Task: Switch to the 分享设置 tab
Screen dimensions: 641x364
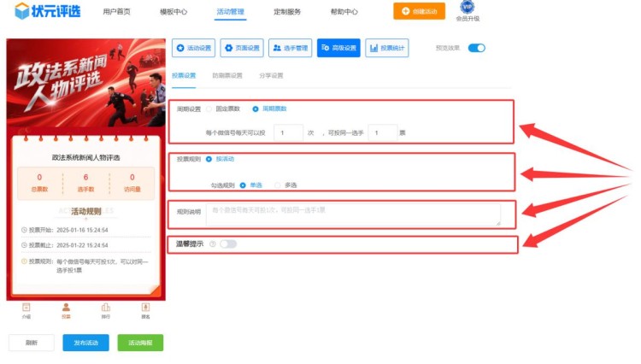Action: click(x=271, y=76)
